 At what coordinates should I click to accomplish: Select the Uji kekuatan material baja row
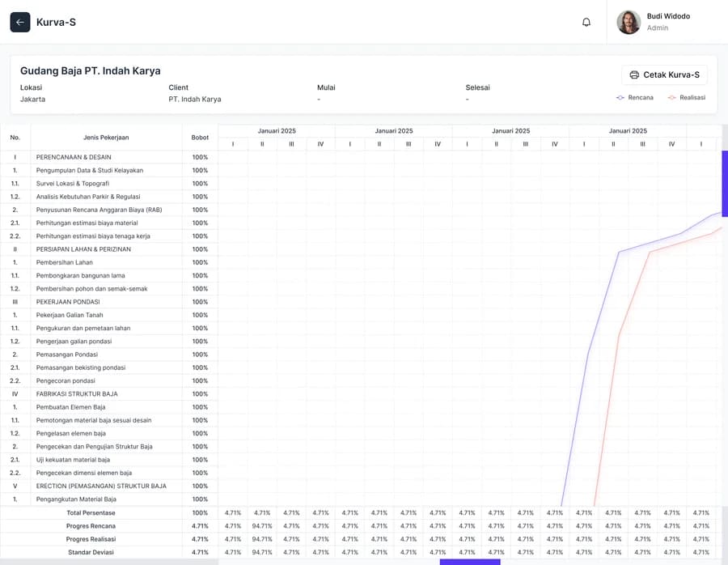coord(109,460)
